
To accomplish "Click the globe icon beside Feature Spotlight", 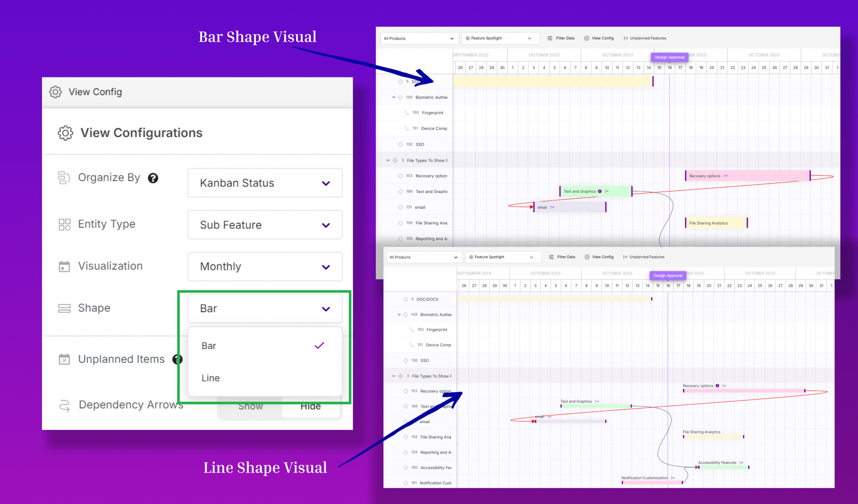I will pyautogui.click(x=468, y=38).
